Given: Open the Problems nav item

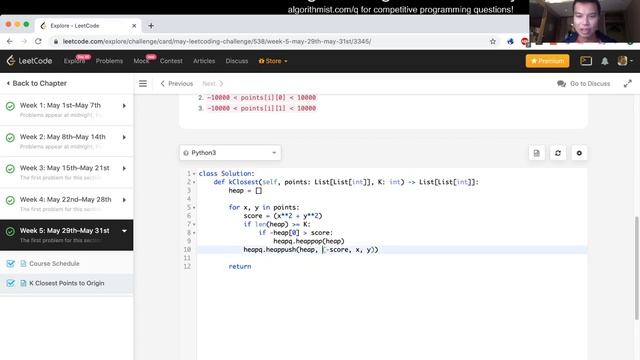Looking at the screenshot, I should (109, 61).
